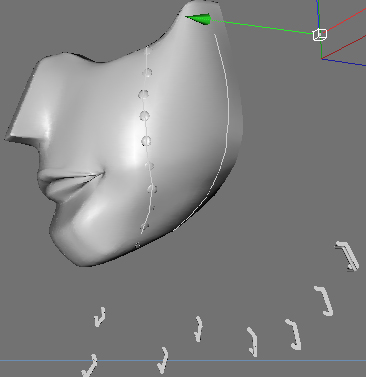Image resolution: width=366 pixels, height=377 pixels.
Task: Select the topmost hook-shaped control object
Action: point(348,256)
